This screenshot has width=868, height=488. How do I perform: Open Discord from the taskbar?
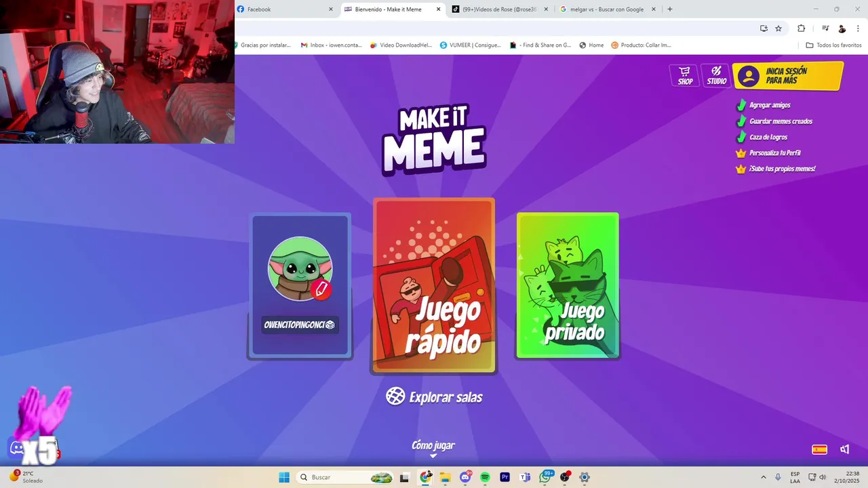point(465,477)
